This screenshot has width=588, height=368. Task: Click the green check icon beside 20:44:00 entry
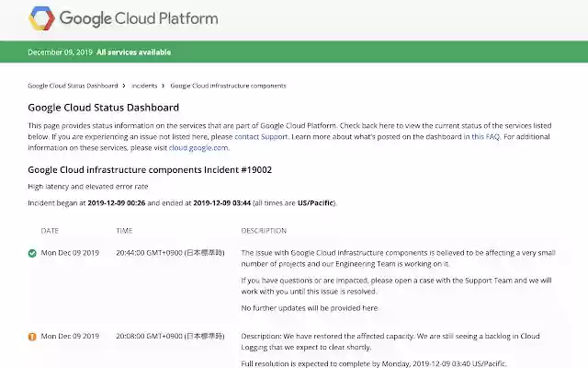32,253
